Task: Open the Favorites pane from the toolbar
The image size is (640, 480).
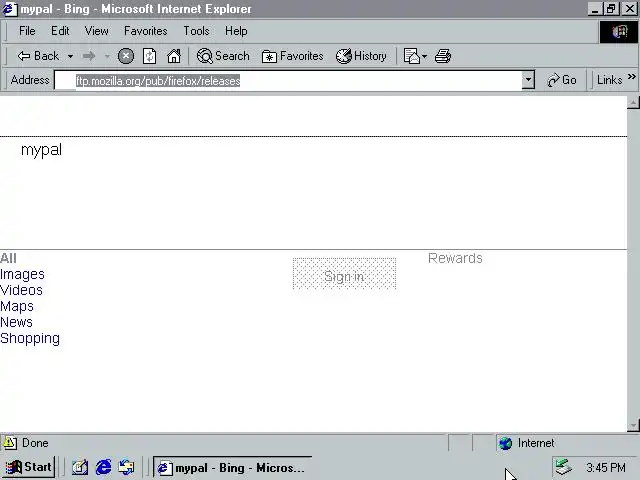Action: [x=292, y=56]
